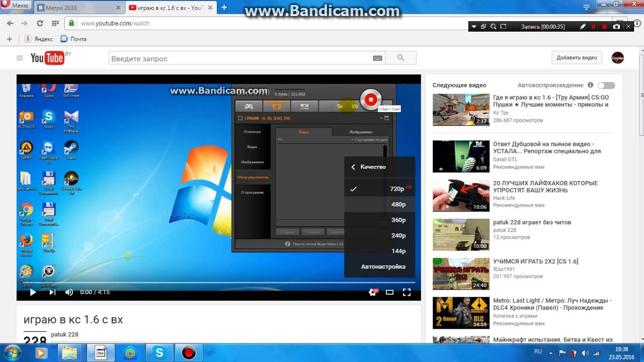
Task: Pause the Bandicam recording
Action: tap(594, 27)
